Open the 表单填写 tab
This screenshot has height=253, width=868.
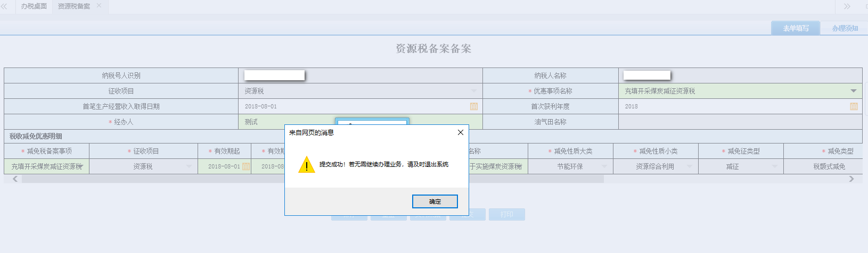click(x=796, y=28)
